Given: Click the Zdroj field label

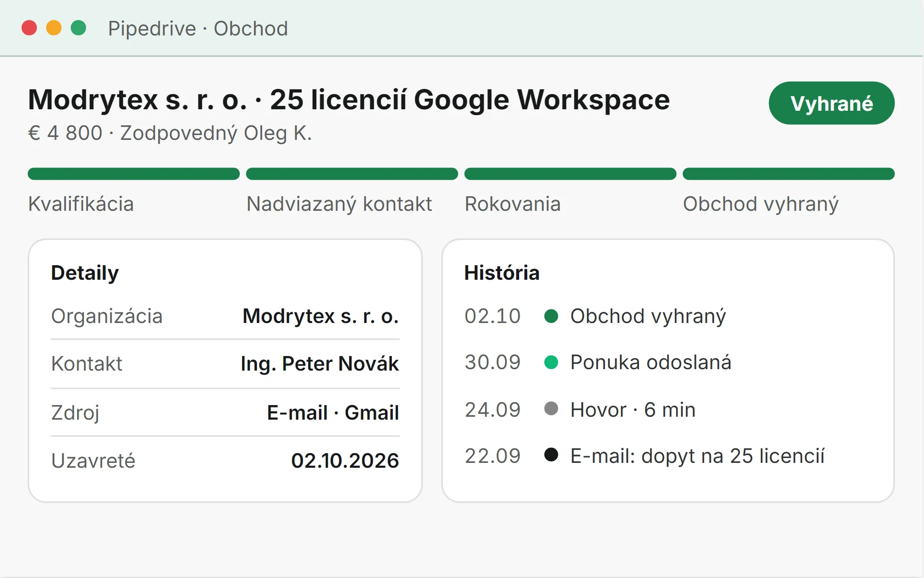Looking at the screenshot, I should (x=75, y=413).
